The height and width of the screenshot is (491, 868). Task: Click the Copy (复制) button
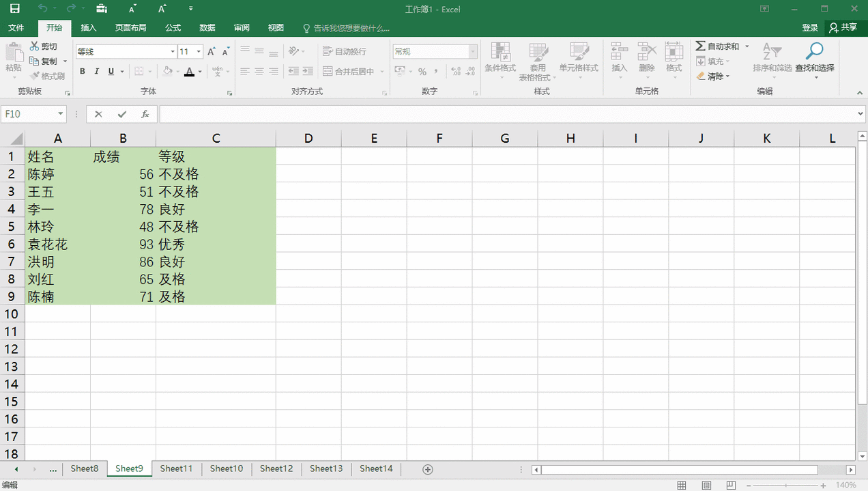tap(44, 61)
